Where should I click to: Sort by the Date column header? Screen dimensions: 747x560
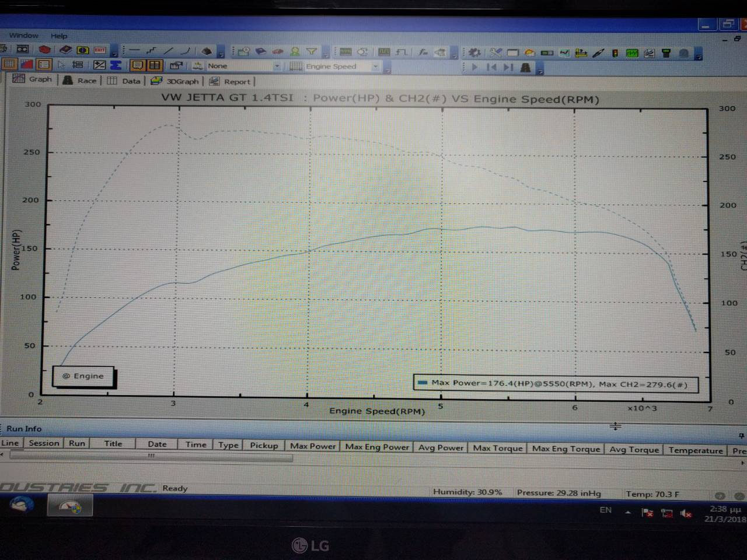(157, 444)
